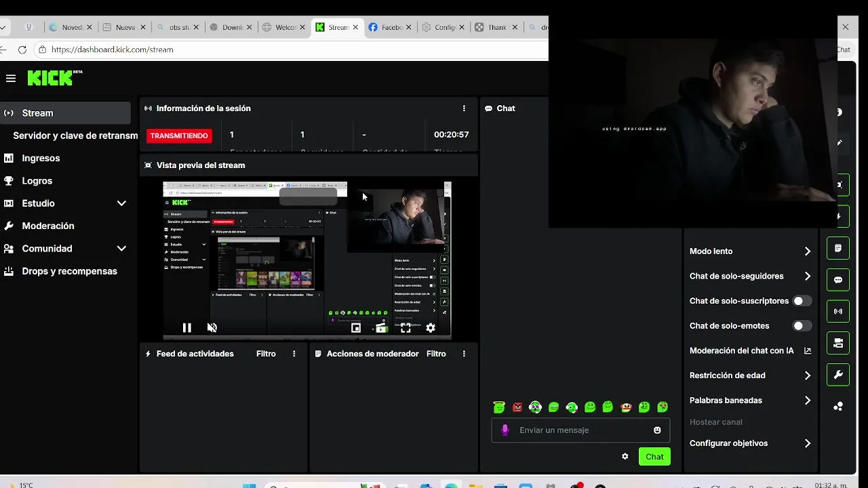Open the Información de la sesión three-dot menu

pos(464,108)
